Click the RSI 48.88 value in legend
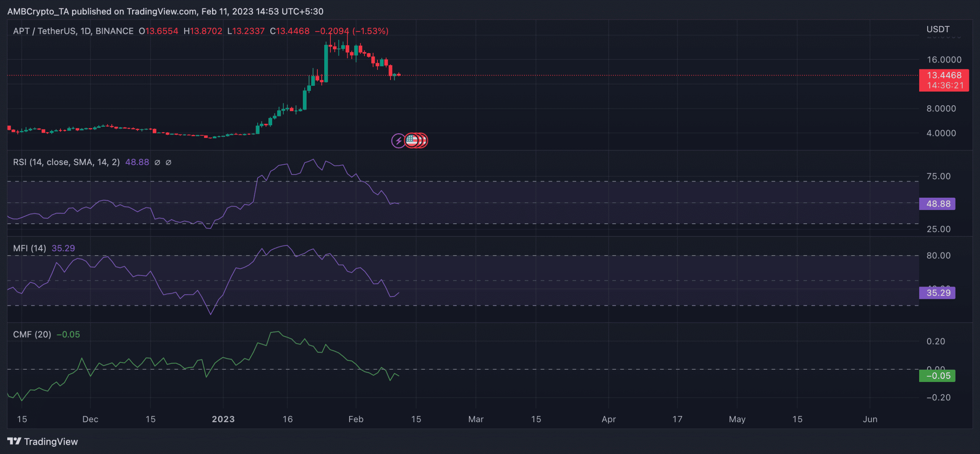The height and width of the screenshot is (454, 980). point(137,162)
